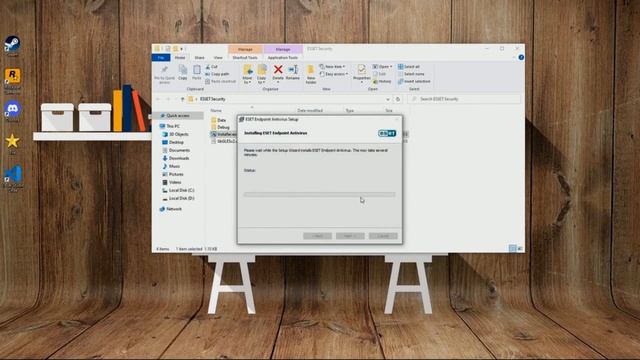Viewport: 640px width, 360px height.
Task: Open the Shortcut Tools tab
Action: coord(245,58)
